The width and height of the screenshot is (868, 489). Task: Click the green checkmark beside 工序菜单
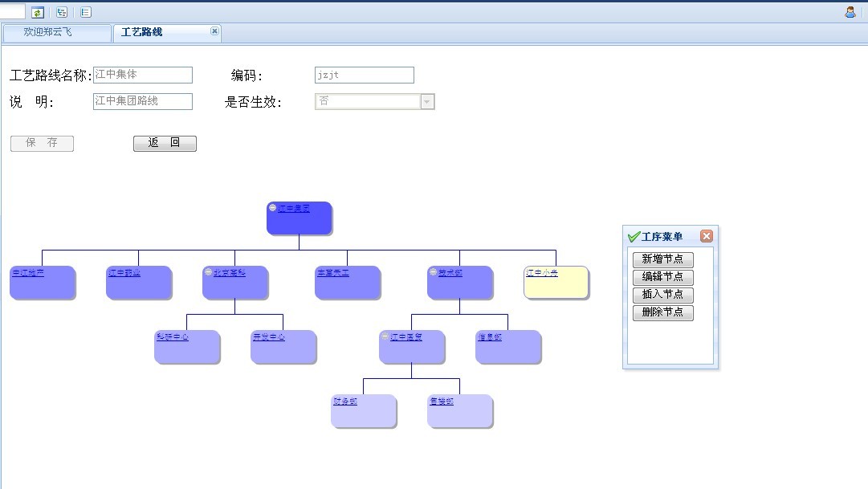[634, 237]
